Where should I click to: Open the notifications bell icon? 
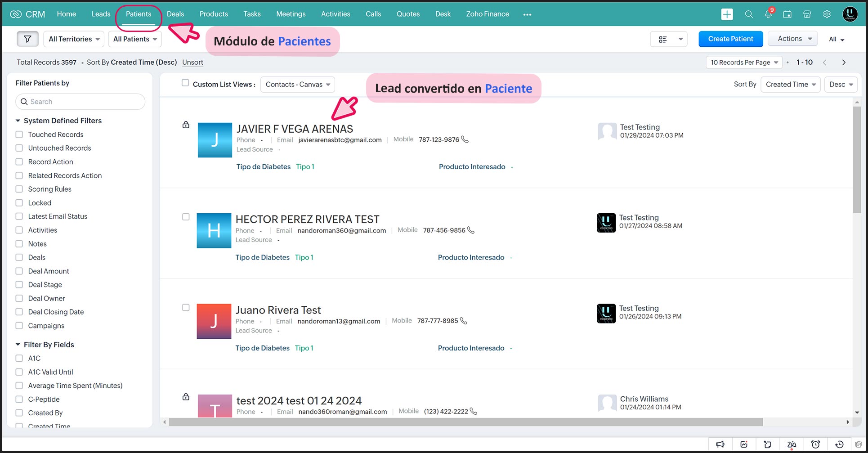coord(768,14)
